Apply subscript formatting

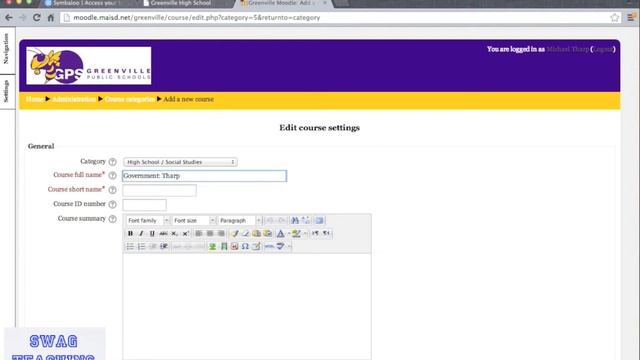(x=174, y=233)
